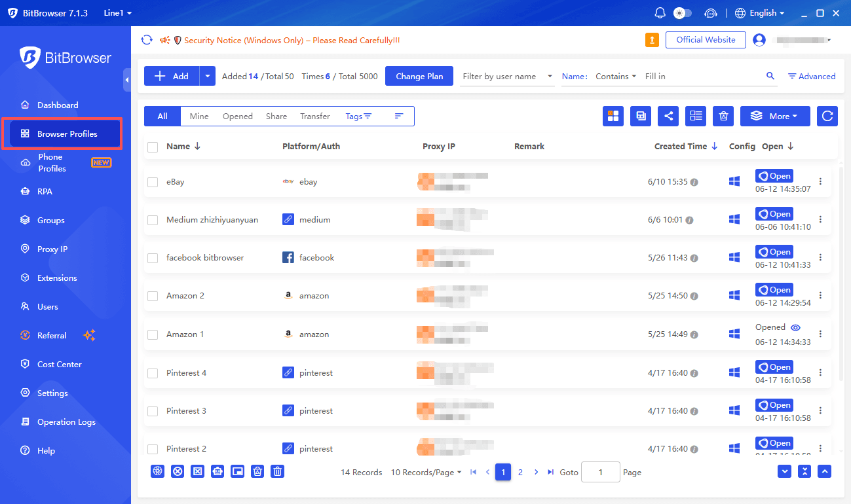Click the info icon next to 6/10 15:35
The image size is (851, 504).
(694, 182)
